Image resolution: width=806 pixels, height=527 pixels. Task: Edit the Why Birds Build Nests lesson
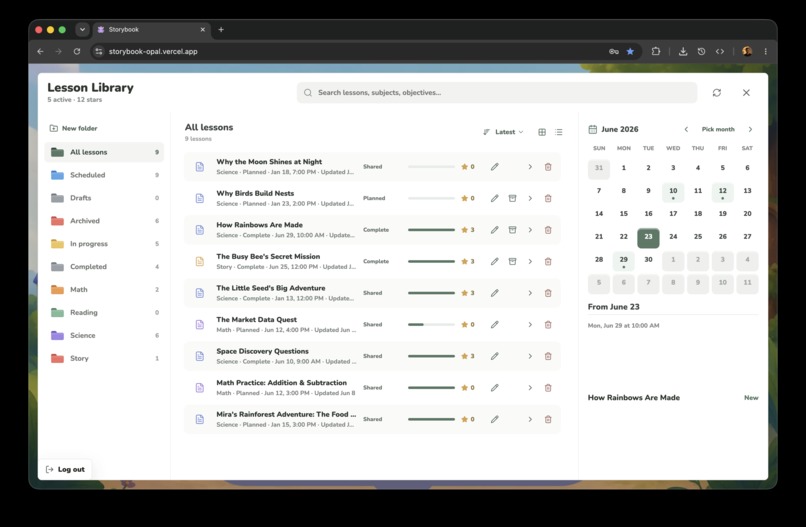coord(494,198)
